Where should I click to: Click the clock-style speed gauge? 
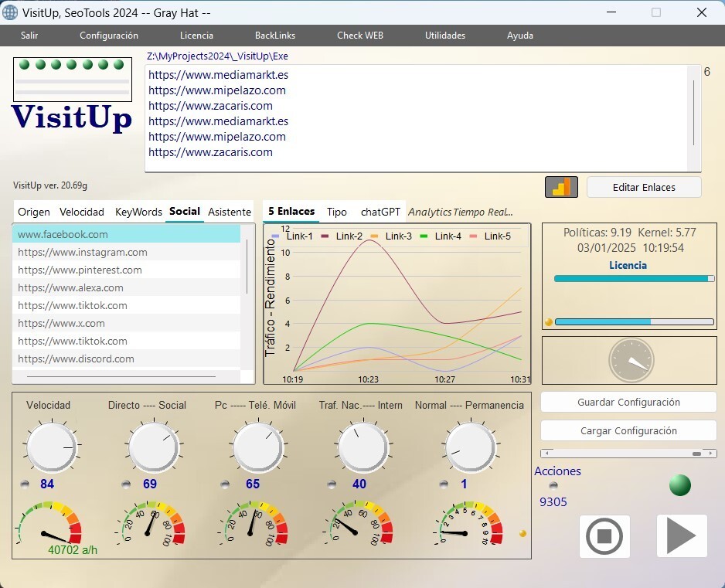tap(631, 359)
